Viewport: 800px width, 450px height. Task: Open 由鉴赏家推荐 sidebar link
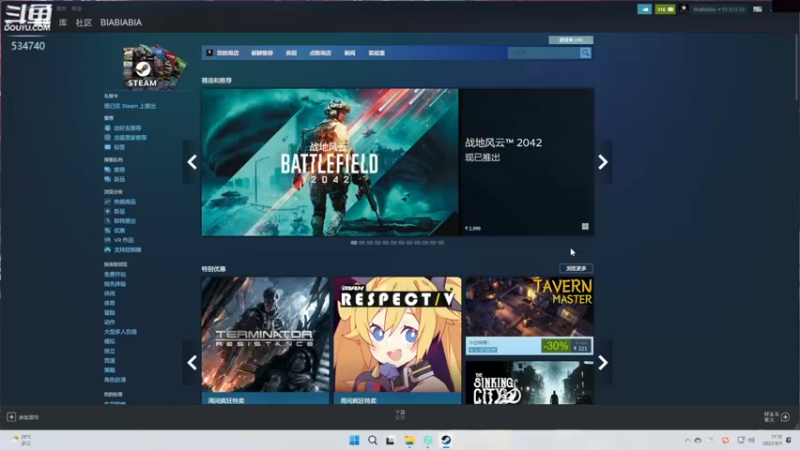pos(130,138)
